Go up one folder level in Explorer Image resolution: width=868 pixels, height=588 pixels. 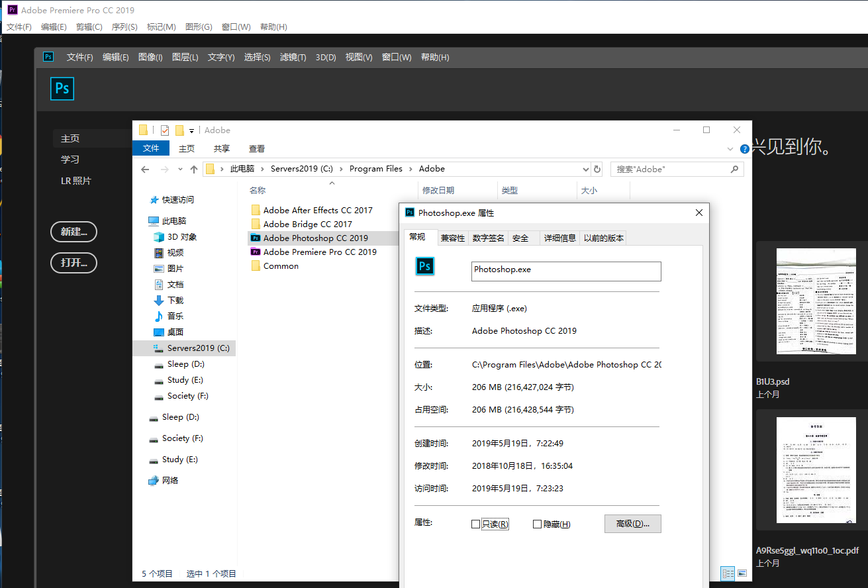tap(194, 170)
